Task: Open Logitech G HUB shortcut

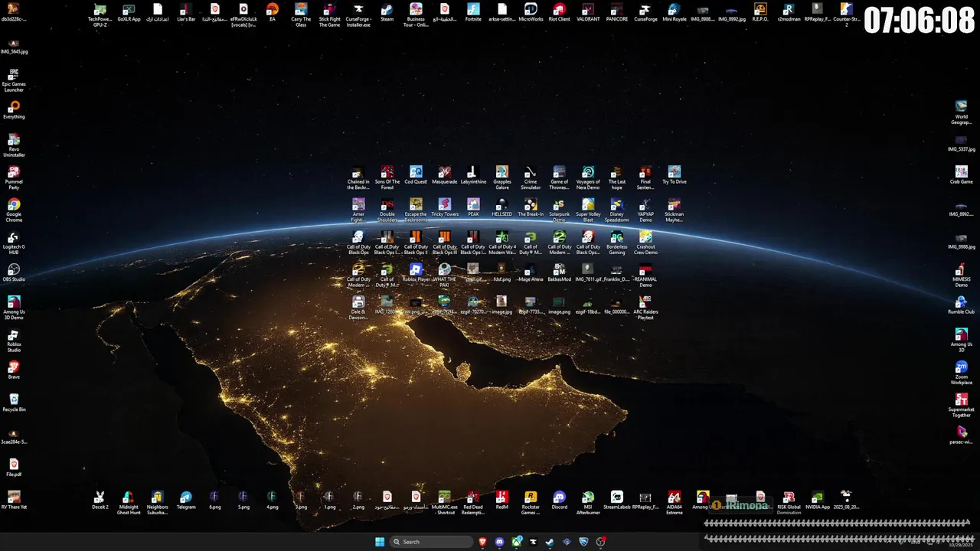Action: click(14, 243)
